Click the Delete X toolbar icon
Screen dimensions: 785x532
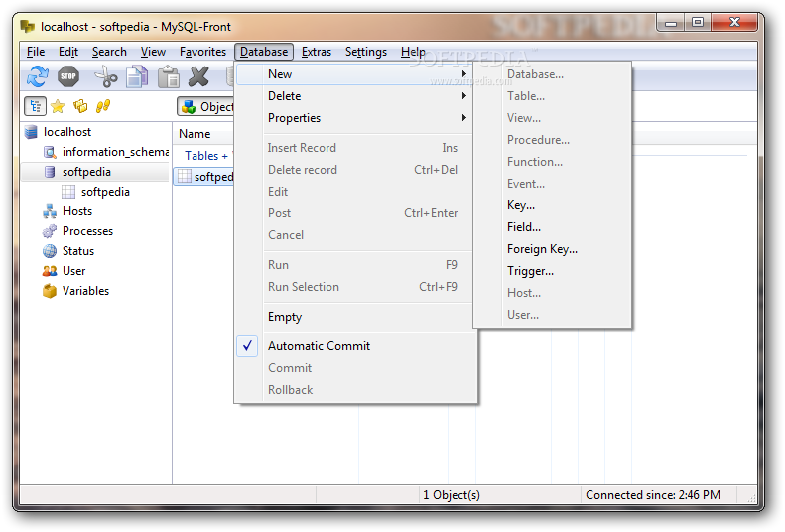pos(198,76)
